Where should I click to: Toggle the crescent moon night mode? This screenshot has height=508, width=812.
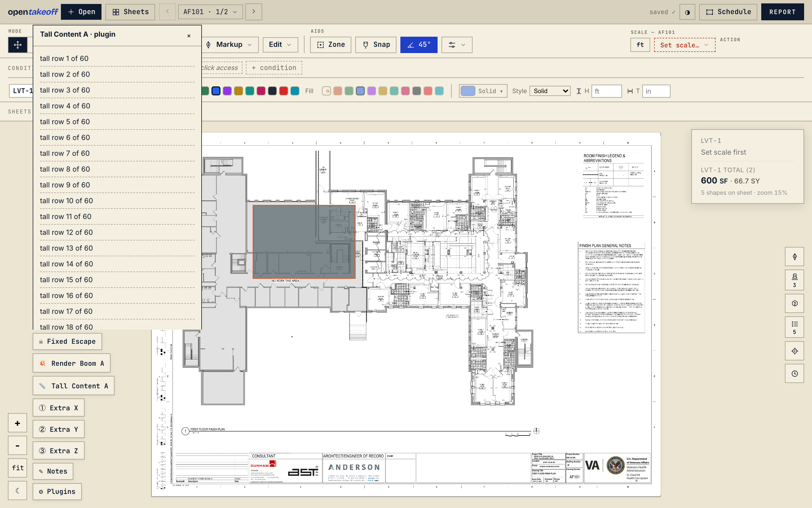(17, 491)
